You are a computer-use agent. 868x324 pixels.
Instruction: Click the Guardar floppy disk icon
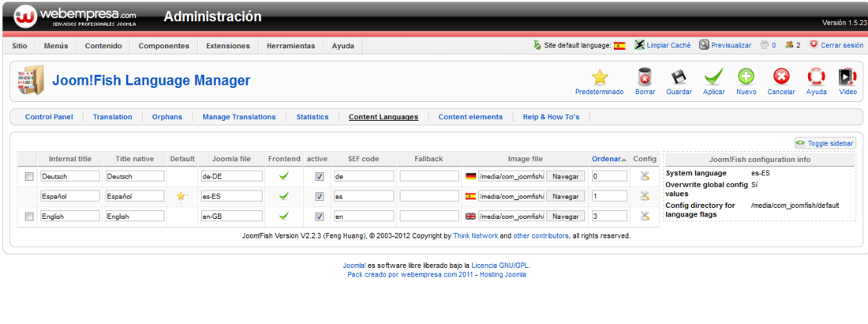click(x=679, y=77)
